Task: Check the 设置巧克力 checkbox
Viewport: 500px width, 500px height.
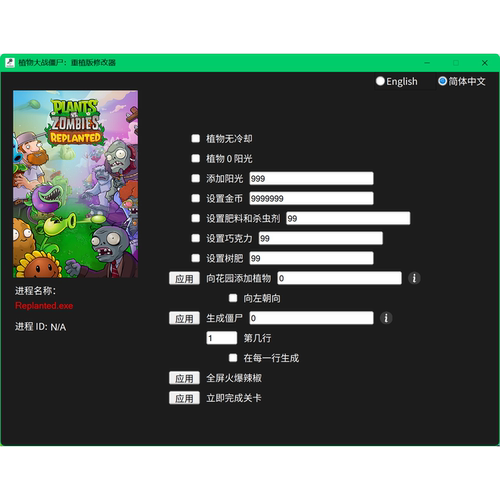Action: [x=196, y=238]
